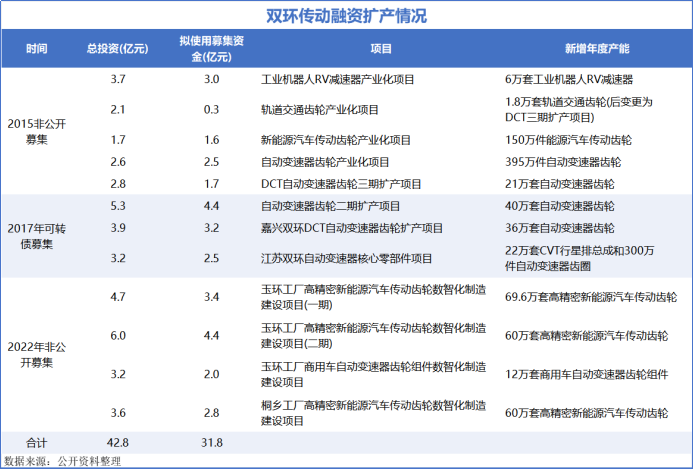Click the title 双环传动融资扩产情况

[346, 16]
